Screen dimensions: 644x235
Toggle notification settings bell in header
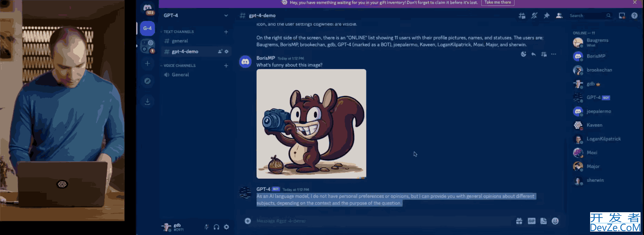[534, 16]
